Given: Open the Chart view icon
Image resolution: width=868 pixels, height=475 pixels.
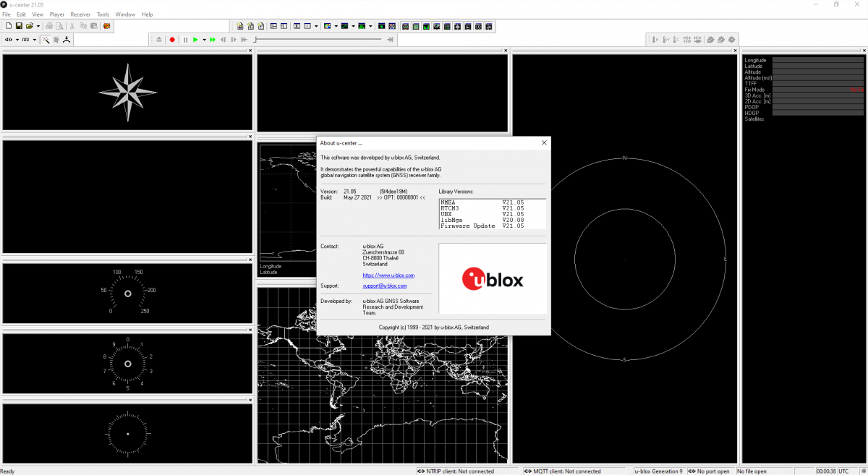Looking at the screenshot, I should pyautogui.click(x=345, y=26).
